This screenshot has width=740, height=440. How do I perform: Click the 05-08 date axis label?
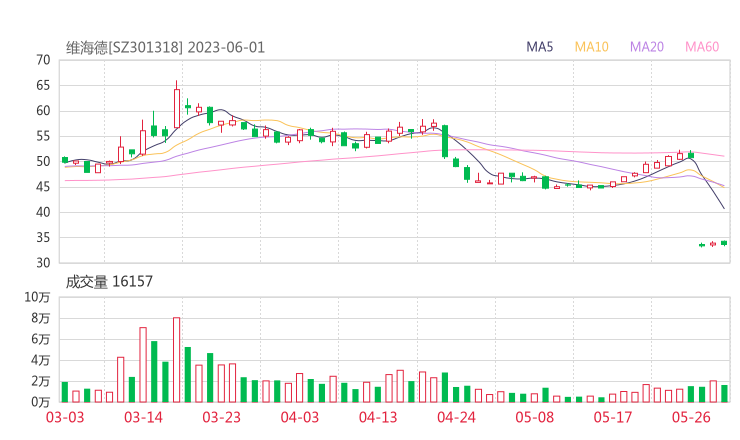click(x=534, y=417)
